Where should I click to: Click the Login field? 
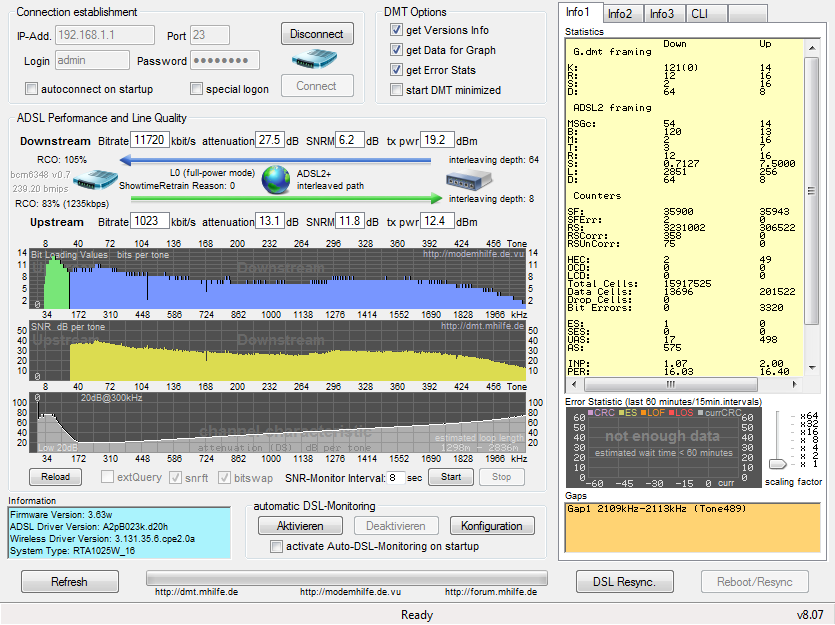[x=92, y=60]
